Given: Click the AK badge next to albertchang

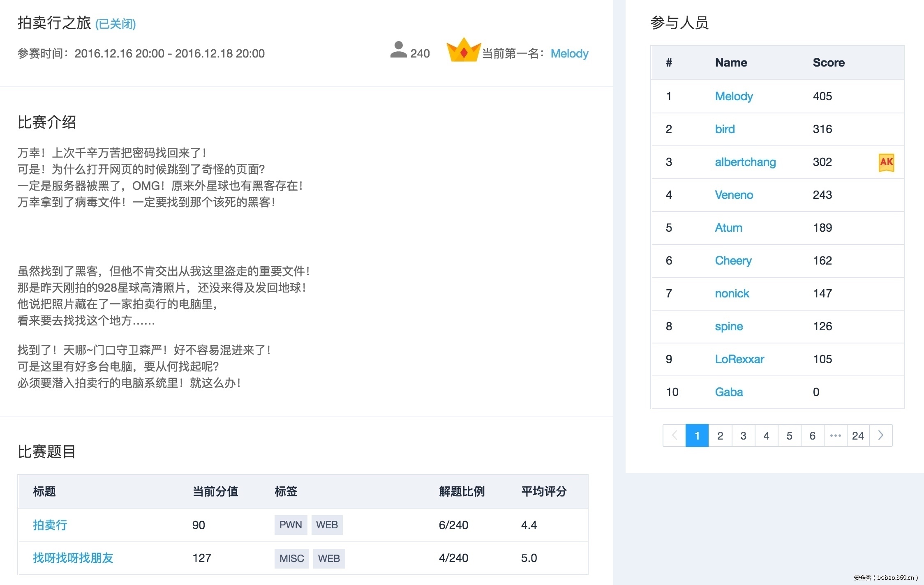Looking at the screenshot, I should click(886, 162).
